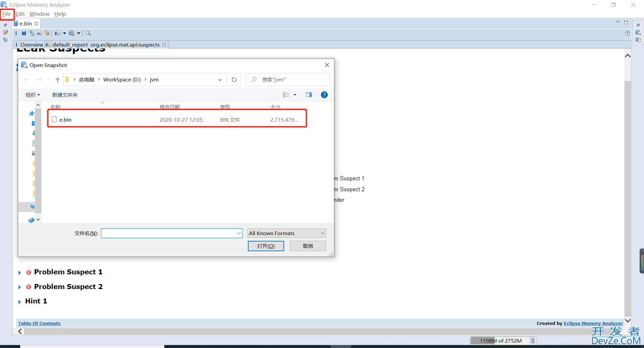The height and width of the screenshot is (348, 644).
Task: Click the report's vertical scrollbar up arrow
Action: coord(628,56)
